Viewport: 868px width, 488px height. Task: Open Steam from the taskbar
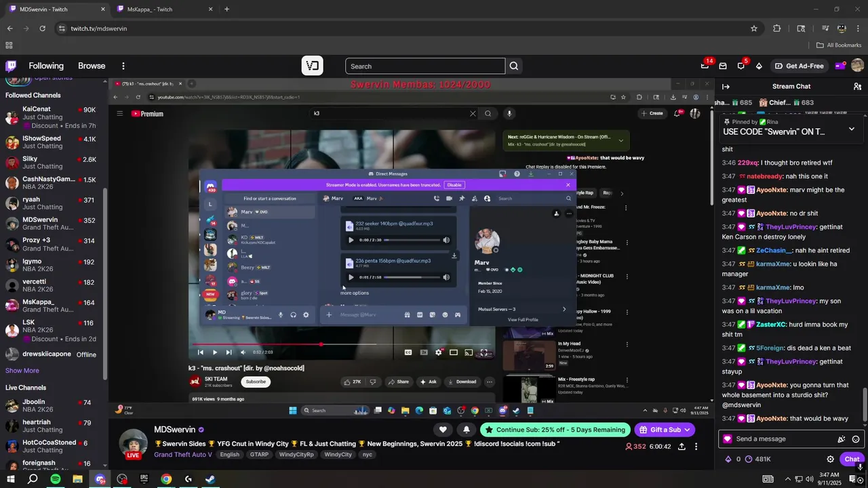tap(210, 479)
